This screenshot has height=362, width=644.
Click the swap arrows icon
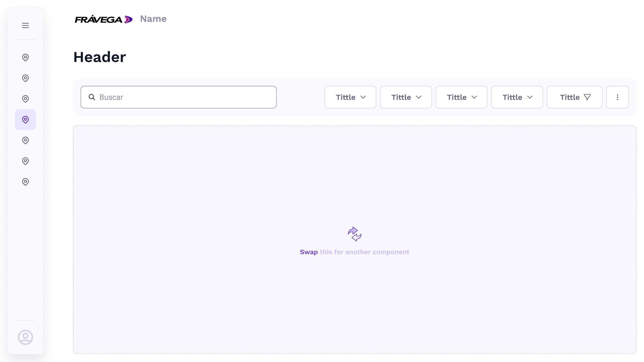[x=355, y=234]
